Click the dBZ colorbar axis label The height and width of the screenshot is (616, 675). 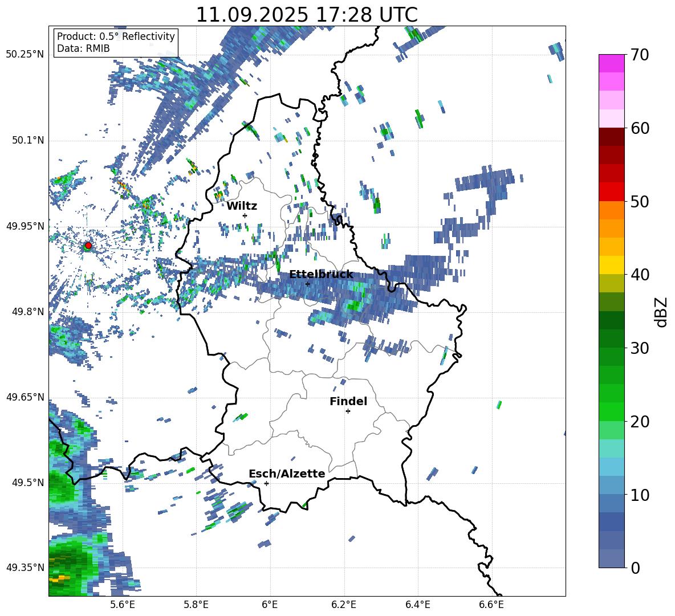pos(662,312)
